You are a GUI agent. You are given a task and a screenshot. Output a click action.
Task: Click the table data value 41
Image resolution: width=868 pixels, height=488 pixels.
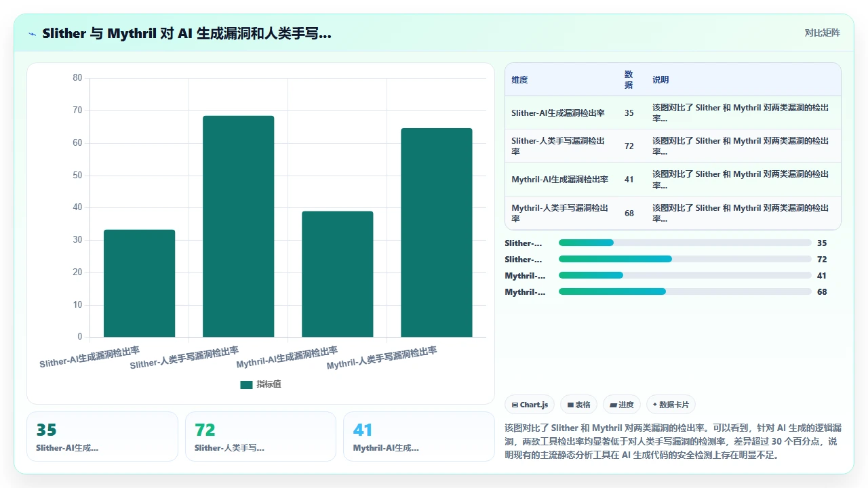pos(629,180)
